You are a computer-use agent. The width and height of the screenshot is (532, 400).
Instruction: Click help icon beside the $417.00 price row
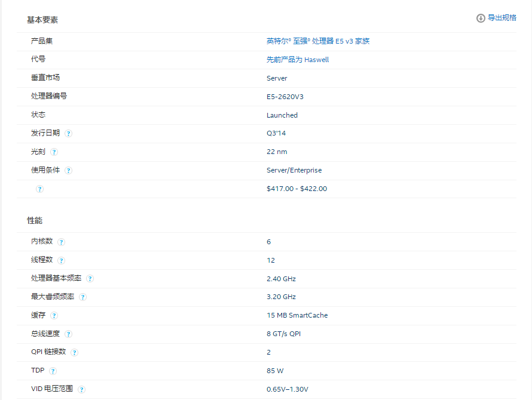[x=39, y=189]
